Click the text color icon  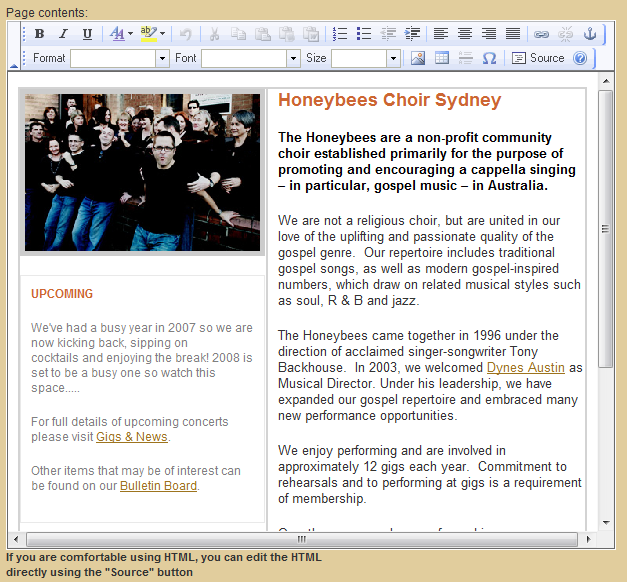pyautogui.click(x=117, y=34)
